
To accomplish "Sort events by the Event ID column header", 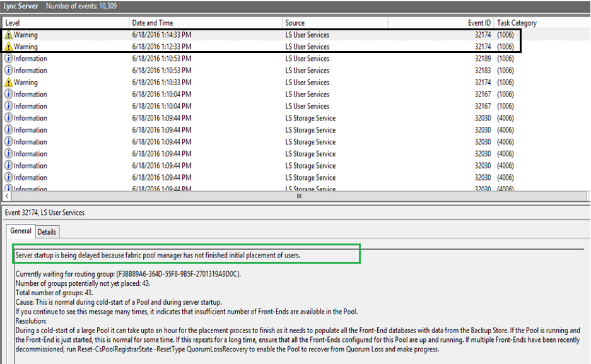I will coord(441,23).
